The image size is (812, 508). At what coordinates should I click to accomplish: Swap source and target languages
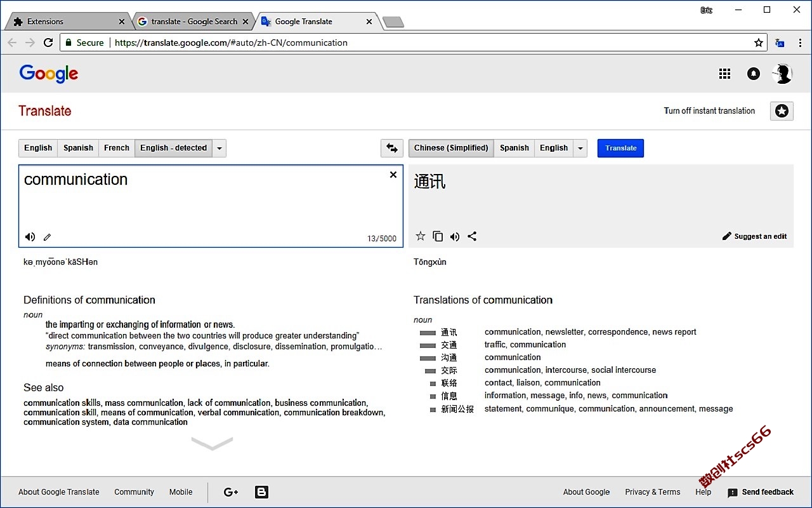[392, 148]
